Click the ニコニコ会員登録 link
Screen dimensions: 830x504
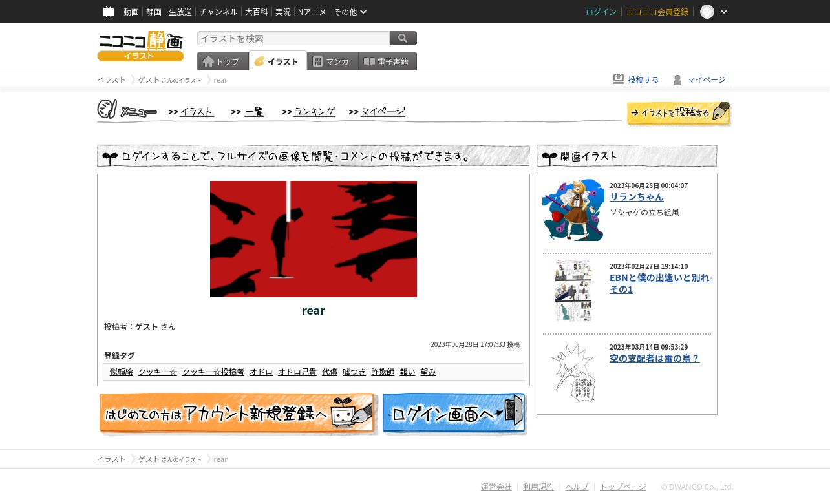[x=657, y=12]
